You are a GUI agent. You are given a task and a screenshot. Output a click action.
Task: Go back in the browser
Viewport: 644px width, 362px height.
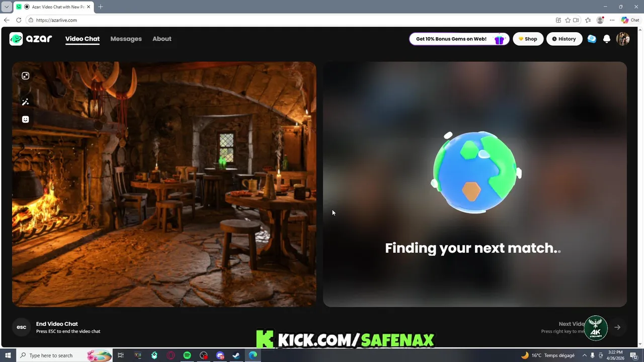pyautogui.click(x=7, y=20)
